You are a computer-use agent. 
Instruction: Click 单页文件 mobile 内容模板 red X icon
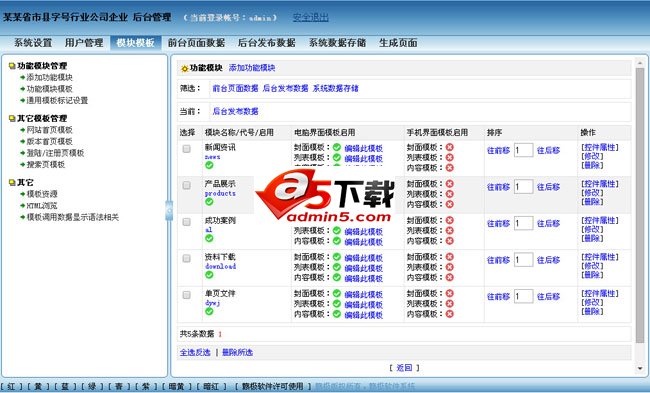450,314
